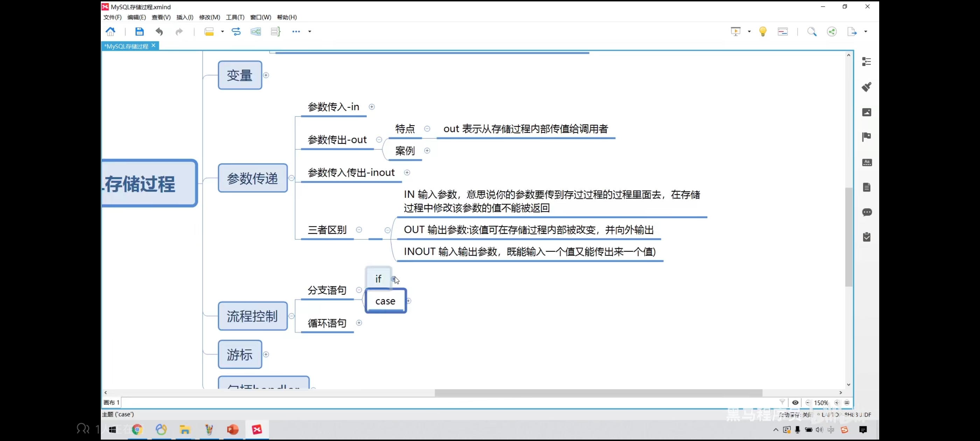Save the mind map file
Image resolution: width=980 pixels, height=441 pixels.
coord(139,31)
